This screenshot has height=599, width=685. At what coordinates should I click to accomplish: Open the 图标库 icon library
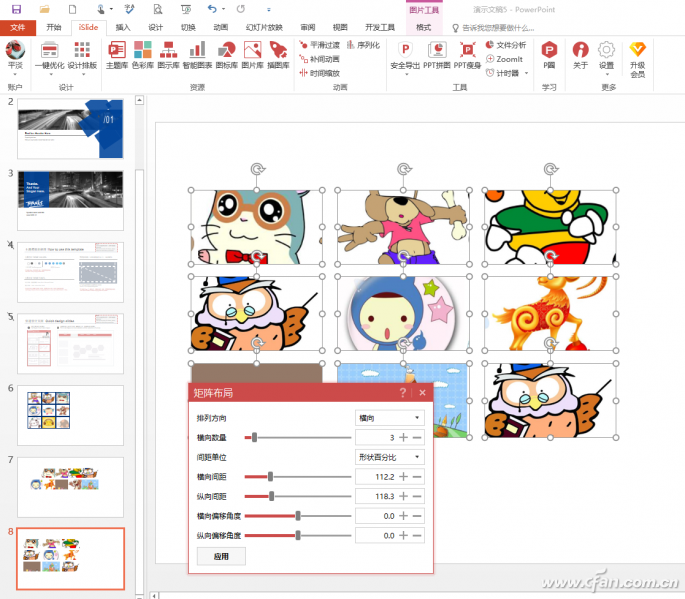point(227,55)
